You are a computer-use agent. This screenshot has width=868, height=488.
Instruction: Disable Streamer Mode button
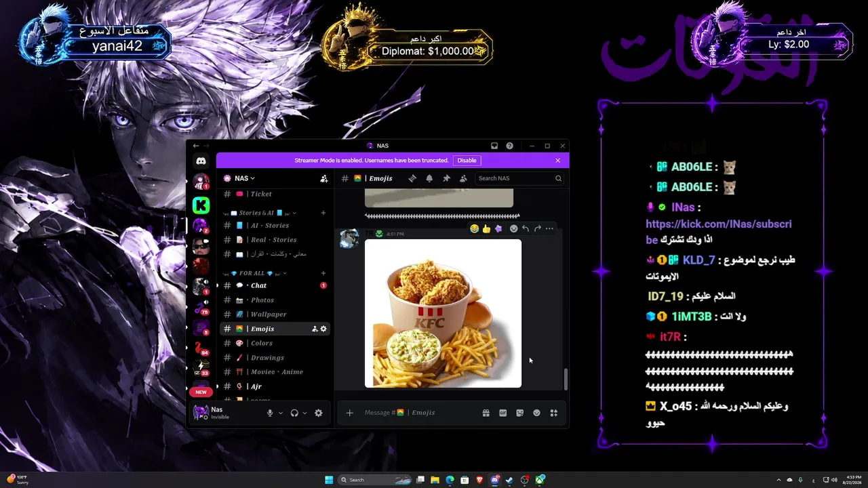click(x=467, y=161)
